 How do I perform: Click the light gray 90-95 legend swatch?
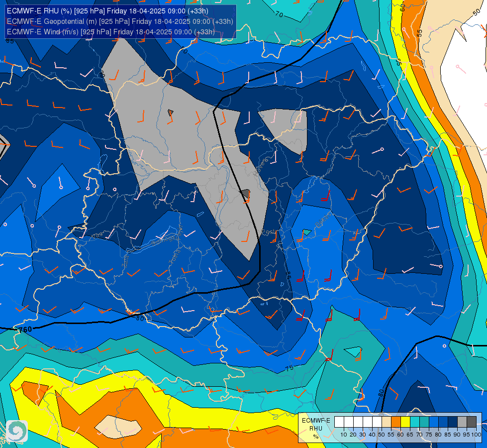(x=462, y=422)
